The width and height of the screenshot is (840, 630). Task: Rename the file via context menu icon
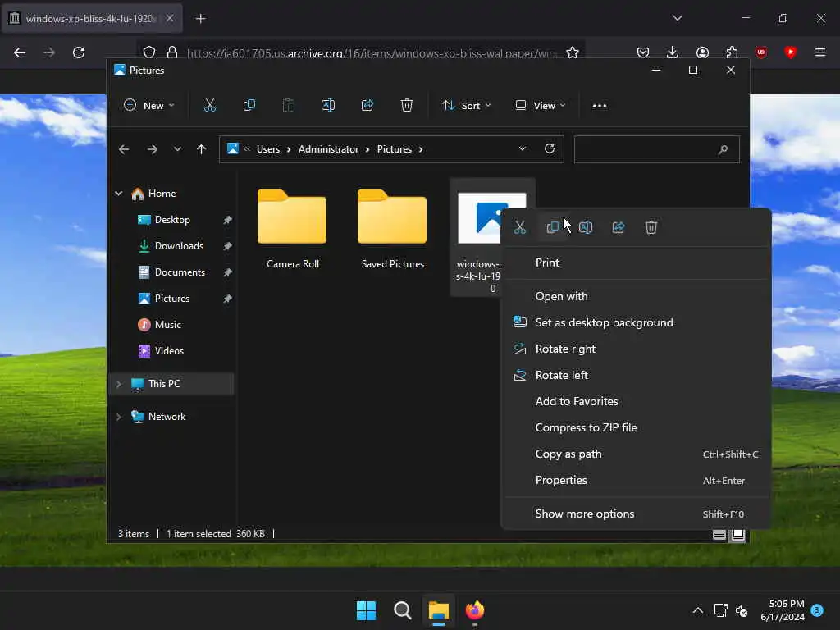point(586,227)
